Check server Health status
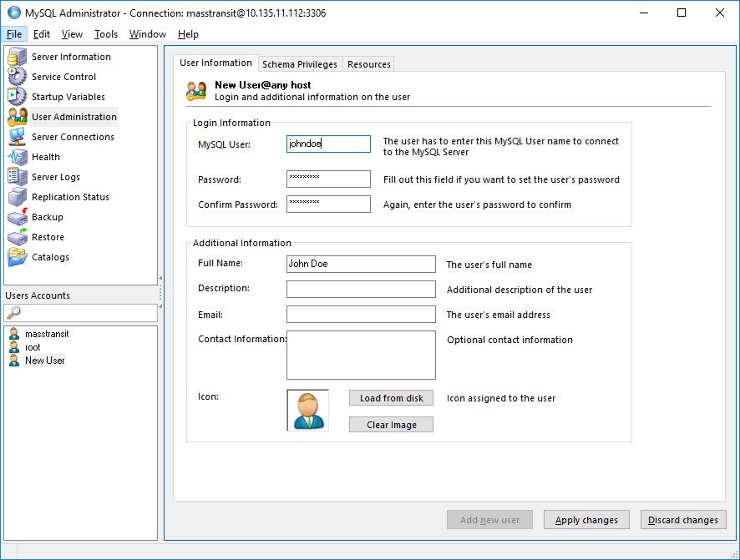Image resolution: width=740 pixels, height=560 pixels. pyautogui.click(x=48, y=156)
